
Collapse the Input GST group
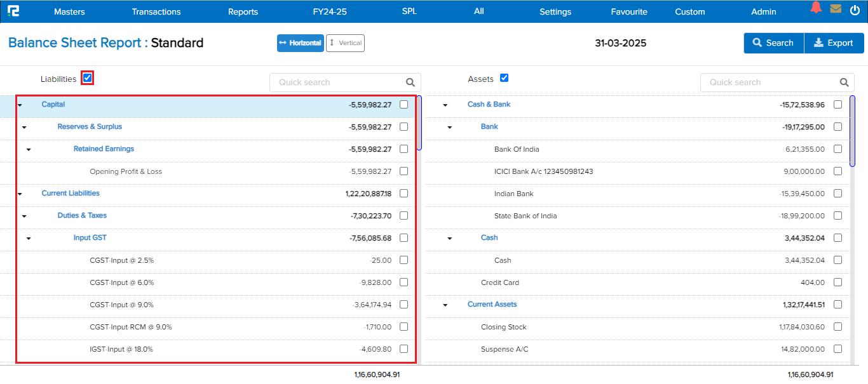point(29,239)
